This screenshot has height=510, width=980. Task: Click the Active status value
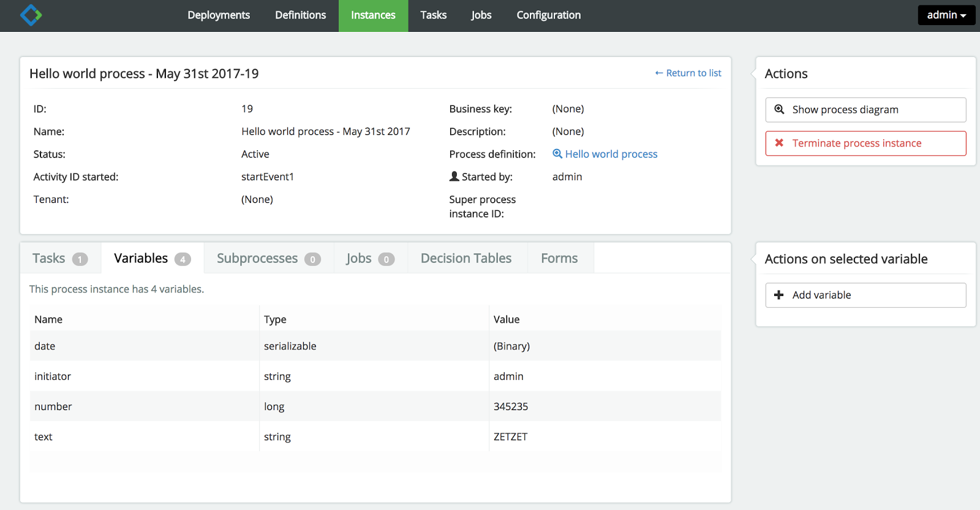click(255, 154)
